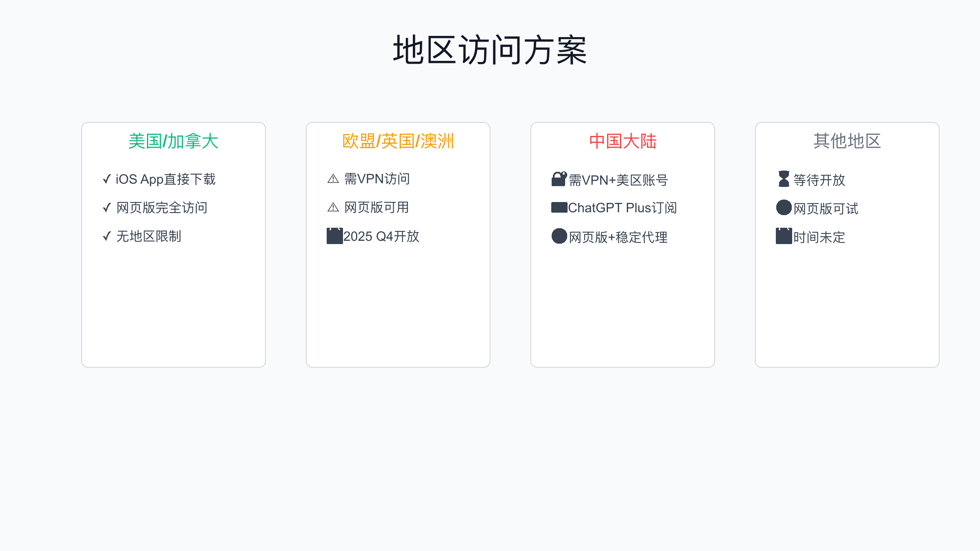This screenshot has height=551, width=980.
Task: Select the red 中国大陆 heading
Action: point(623,141)
